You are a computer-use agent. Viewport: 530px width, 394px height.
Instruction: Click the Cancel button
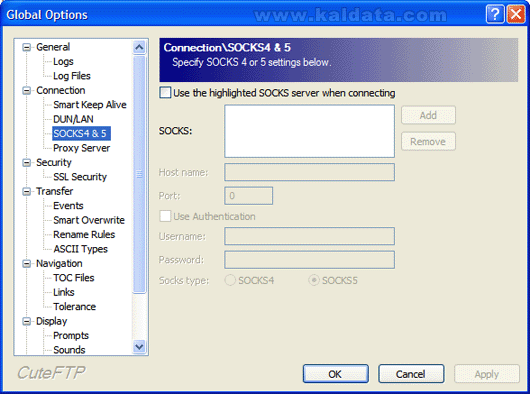point(411,374)
